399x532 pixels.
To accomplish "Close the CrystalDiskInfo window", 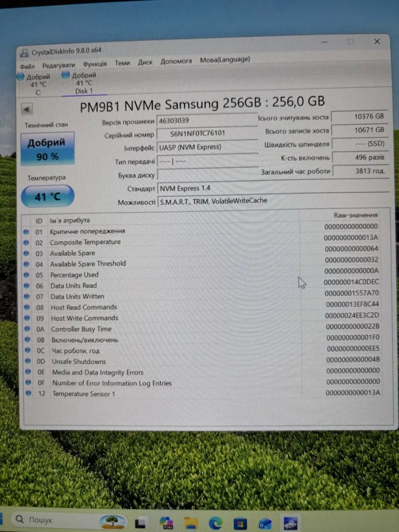I will pyautogui.click(x=377, y=41).
